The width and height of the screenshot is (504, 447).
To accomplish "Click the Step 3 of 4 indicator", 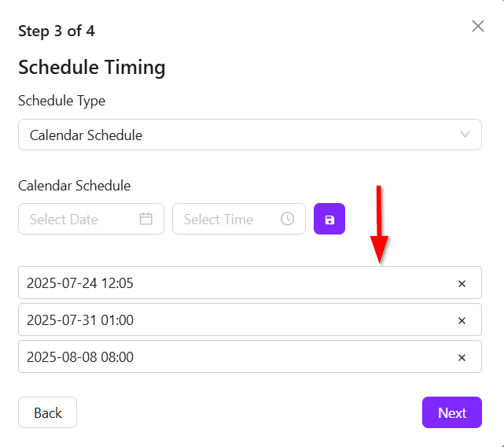I will 57,31.
